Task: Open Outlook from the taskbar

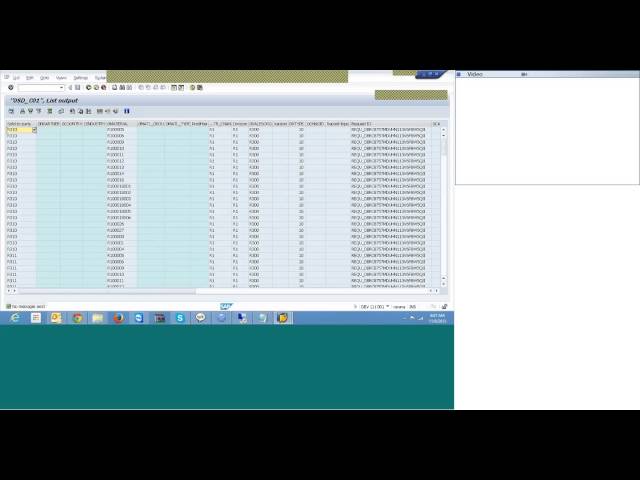Action: coord(56,318)
